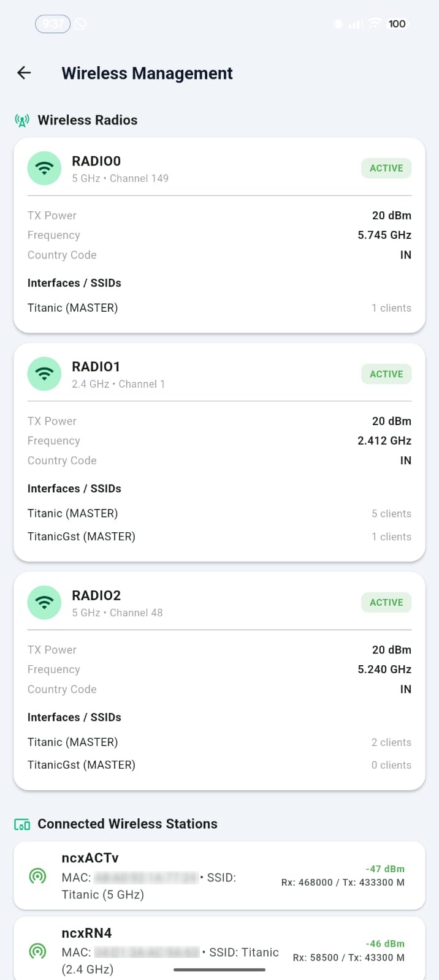
Task: Tap the ncxACTv station signal icon
Action: coord(37,876)
